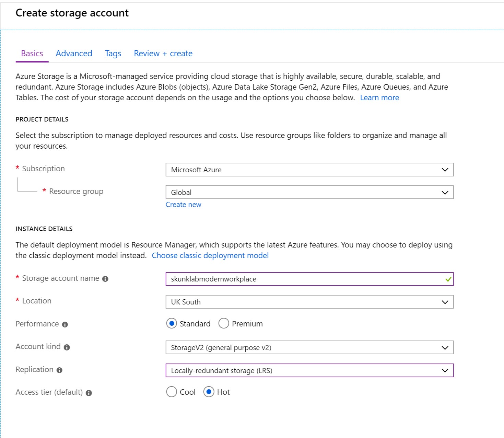Select Standard performance option

pyautogui.click(x=172, y=323)
